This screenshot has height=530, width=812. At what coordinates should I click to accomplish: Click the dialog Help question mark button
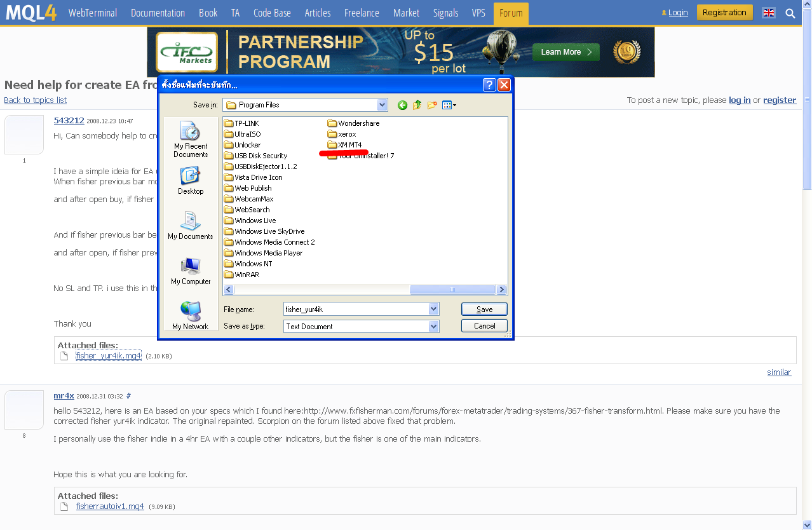(x=489, y=85)
